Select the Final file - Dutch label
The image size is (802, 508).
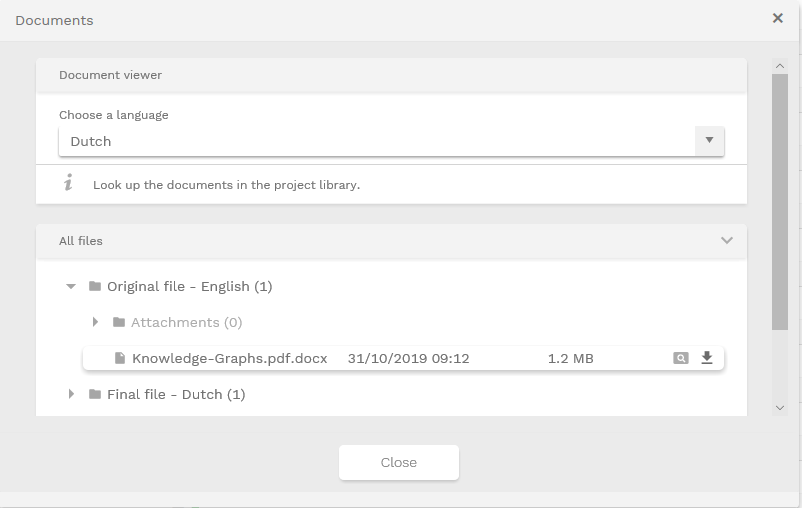176,395
